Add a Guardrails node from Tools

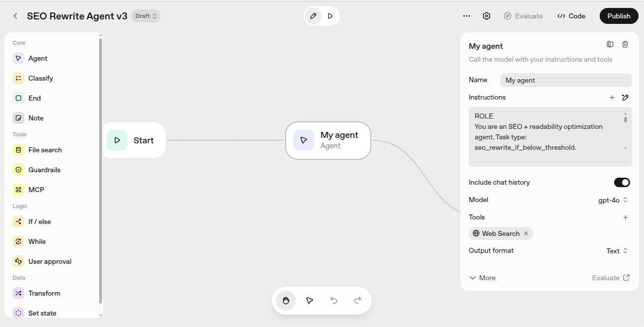tap(44, 170)
